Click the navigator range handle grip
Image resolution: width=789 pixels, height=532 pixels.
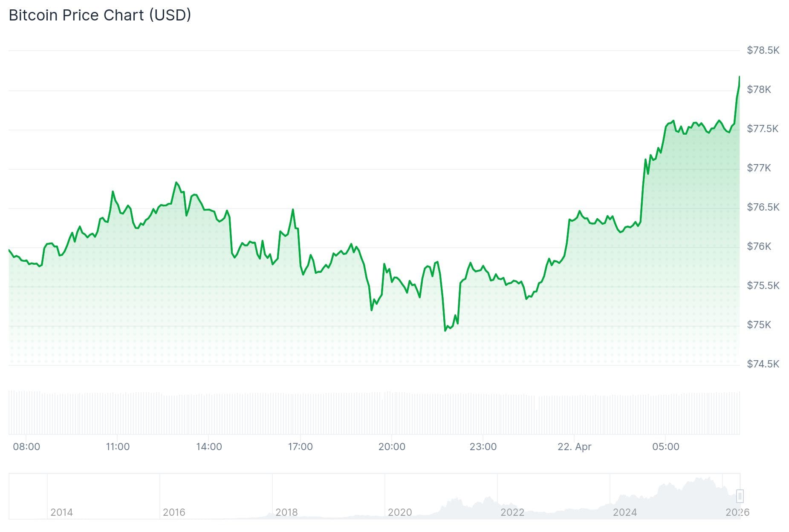pos(740,496)
